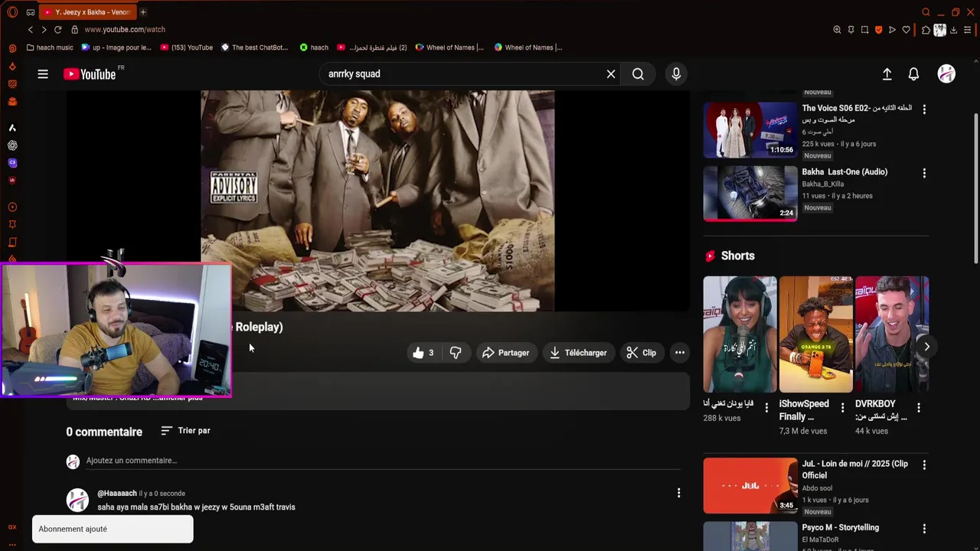Open ChatGPT in the Opera sidebar
980x551 pixels.
click(12, 145)
